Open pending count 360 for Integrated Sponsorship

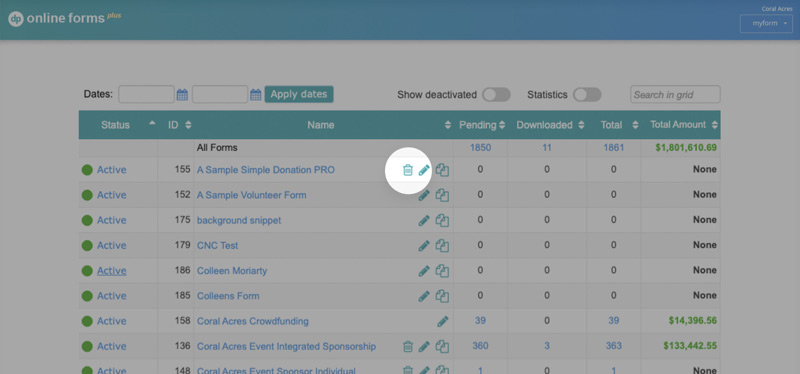[480, 346]
